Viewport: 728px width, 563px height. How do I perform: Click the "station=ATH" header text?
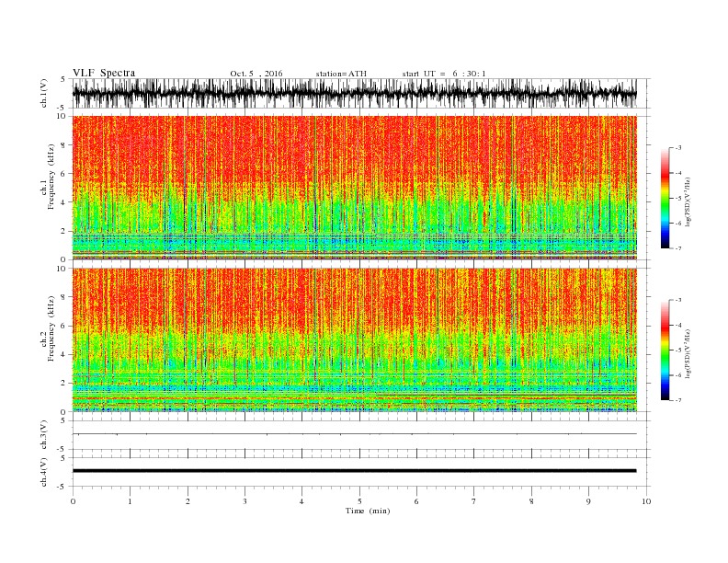pyautogui.click(x=341, y=74)
